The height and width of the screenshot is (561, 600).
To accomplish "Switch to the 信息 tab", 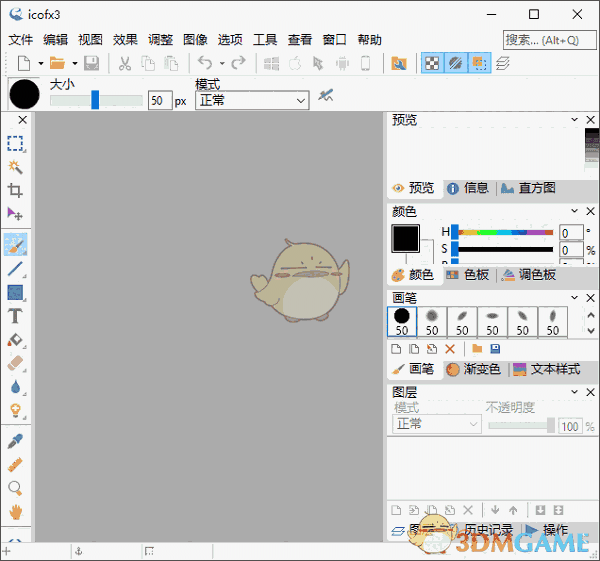I will [469, 188].
